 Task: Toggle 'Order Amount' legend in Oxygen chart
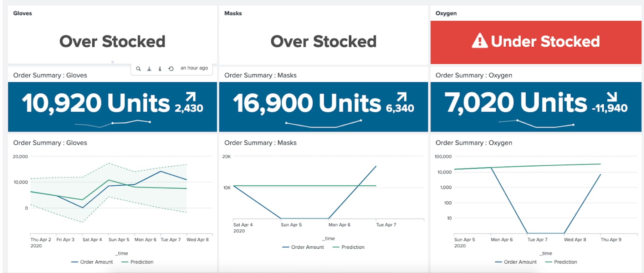click(516, 262)
